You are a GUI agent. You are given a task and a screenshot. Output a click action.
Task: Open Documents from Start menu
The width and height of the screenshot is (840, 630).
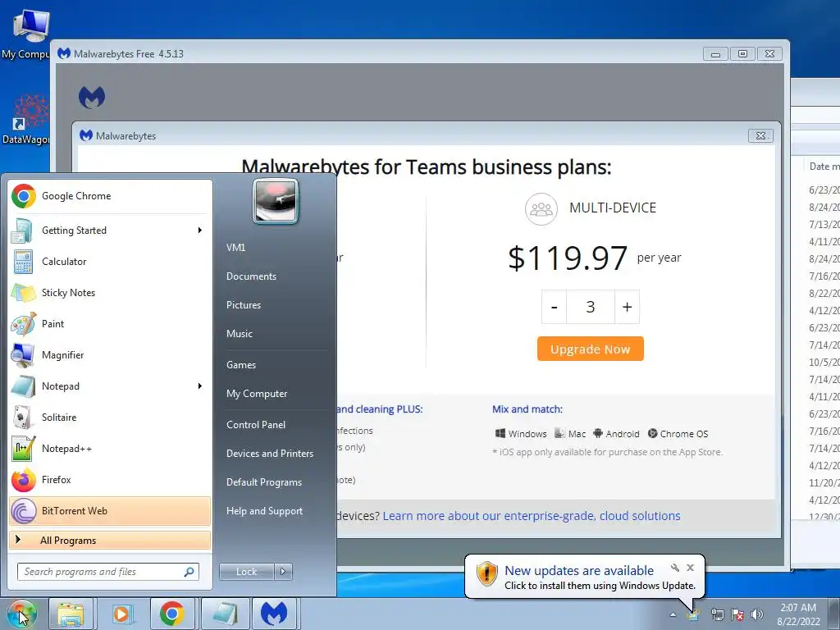point(251,276)
